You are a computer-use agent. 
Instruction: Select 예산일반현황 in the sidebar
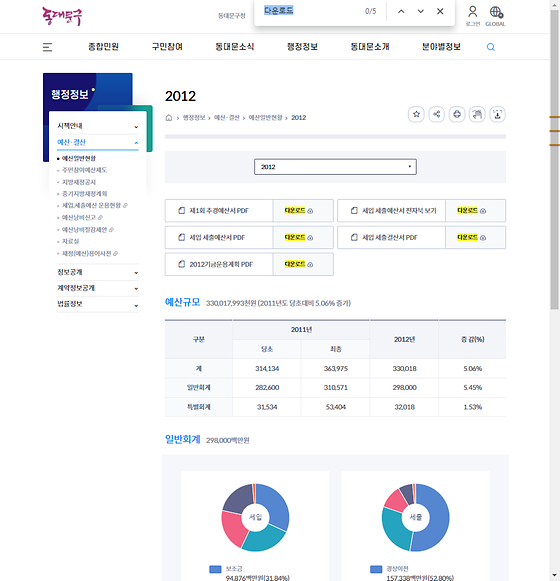[79, 159]
